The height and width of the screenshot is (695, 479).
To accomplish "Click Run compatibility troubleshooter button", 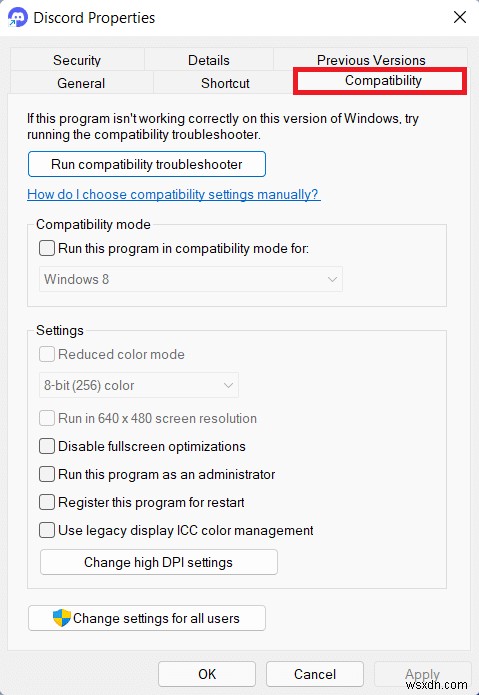I will click(147, 164).
